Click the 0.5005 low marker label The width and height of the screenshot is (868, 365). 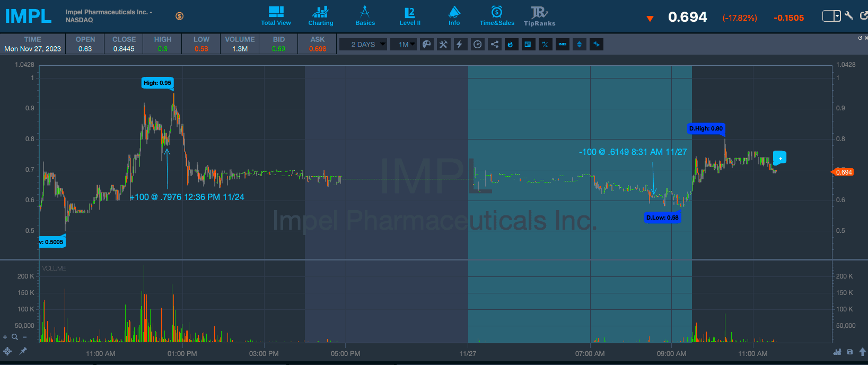coord(52,242)
